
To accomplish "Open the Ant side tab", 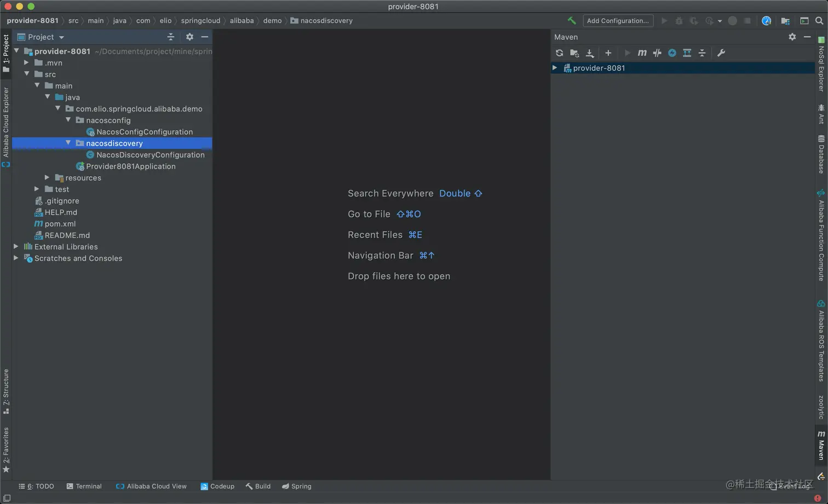I will [x=821, y=114].
